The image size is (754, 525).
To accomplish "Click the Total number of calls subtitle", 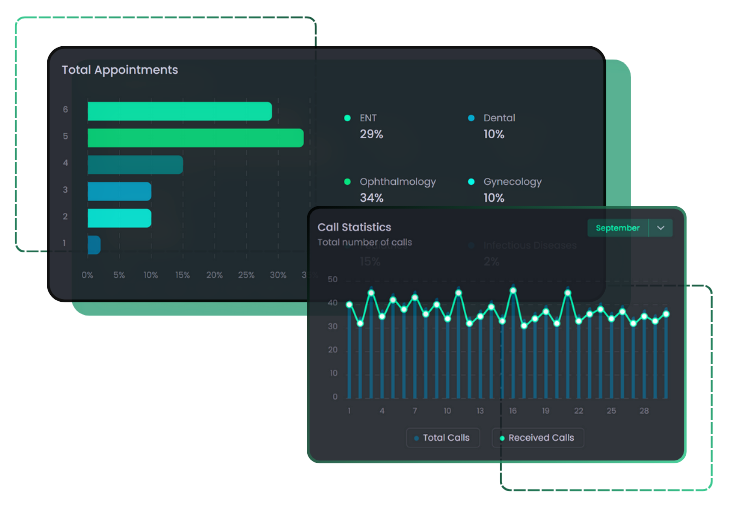I will point(364,242).
